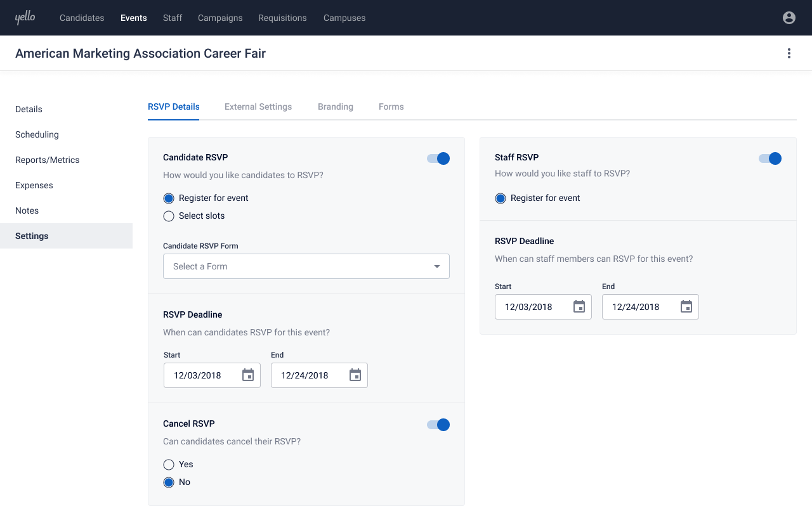
Task: Choose 'No' for cancel RSVP
Action: click(x=169, y=482)
